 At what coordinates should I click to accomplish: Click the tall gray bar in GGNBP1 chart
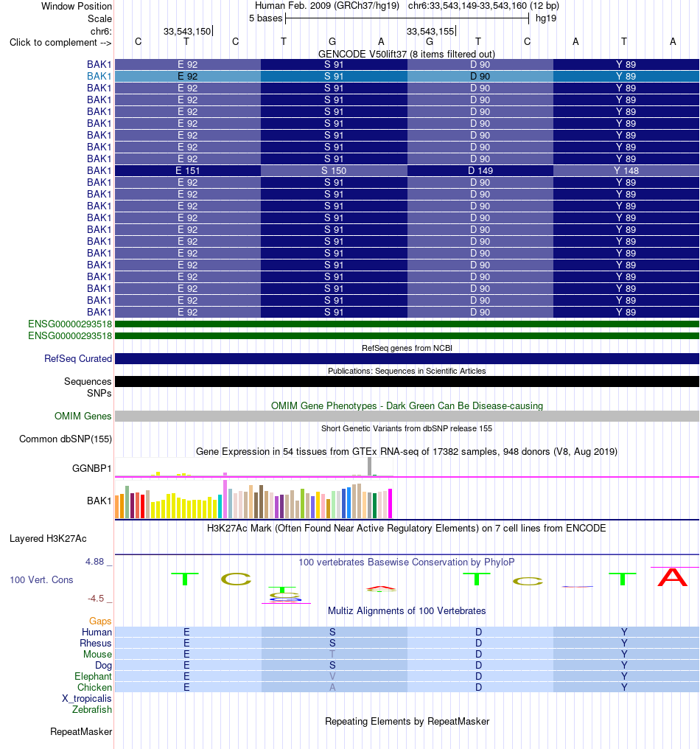370,466
